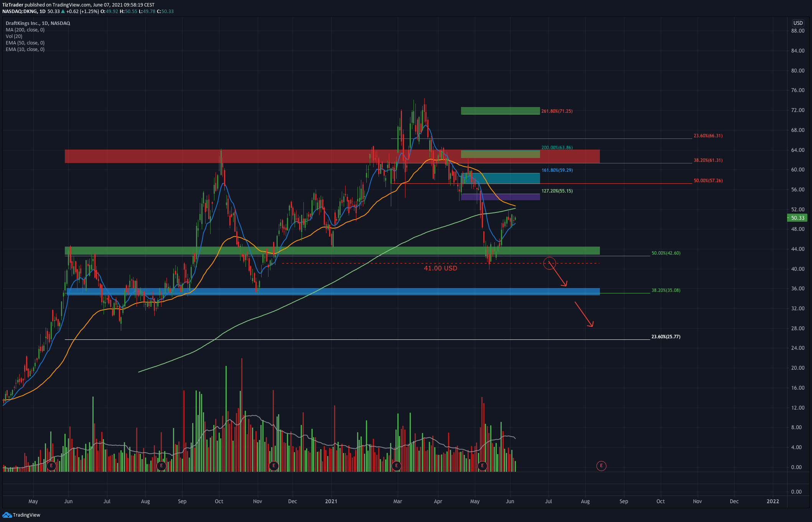The width and height of the screenshot is (812, 522).
Task: Select the EMA (50, close, 0) indicator label
Action: pyautogui.click(x=25, y=43)
